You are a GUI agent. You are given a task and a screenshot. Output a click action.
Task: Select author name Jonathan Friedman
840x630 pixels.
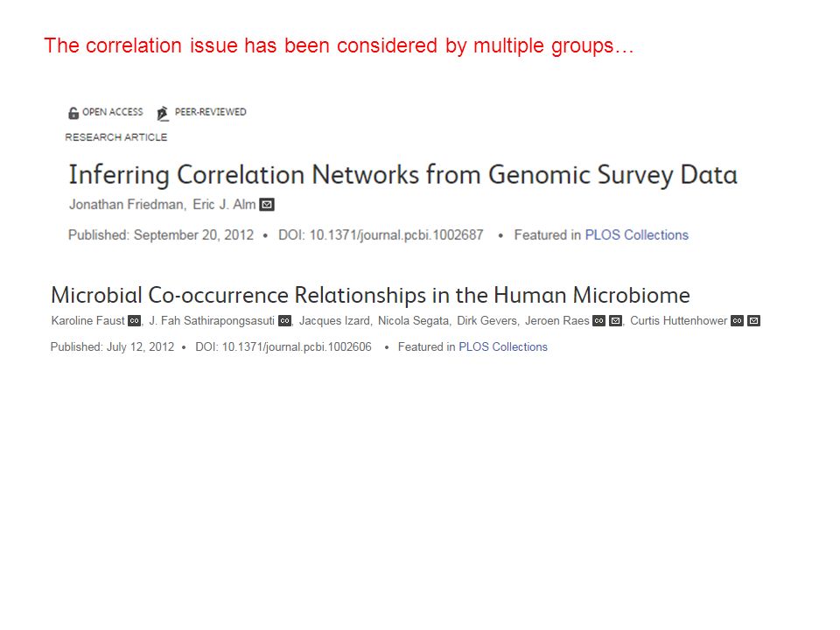[x=126, y=205]
